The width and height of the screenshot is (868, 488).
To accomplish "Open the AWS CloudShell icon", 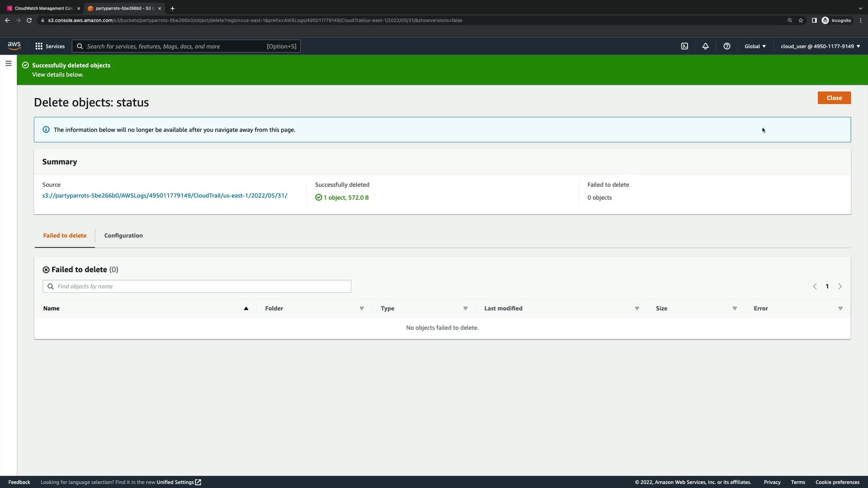I will [684, 46].
